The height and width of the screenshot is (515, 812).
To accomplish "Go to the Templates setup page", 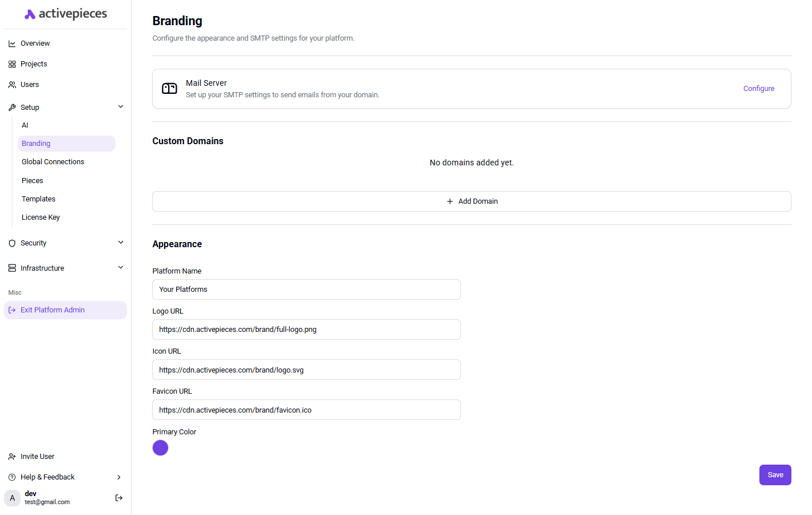I will pos(39,199).
